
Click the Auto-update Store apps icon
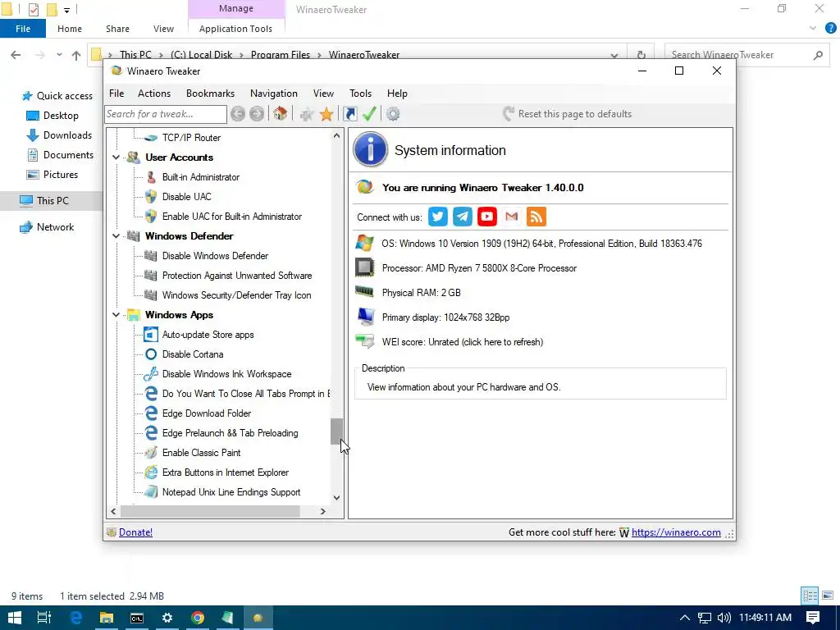click(151, 335)
